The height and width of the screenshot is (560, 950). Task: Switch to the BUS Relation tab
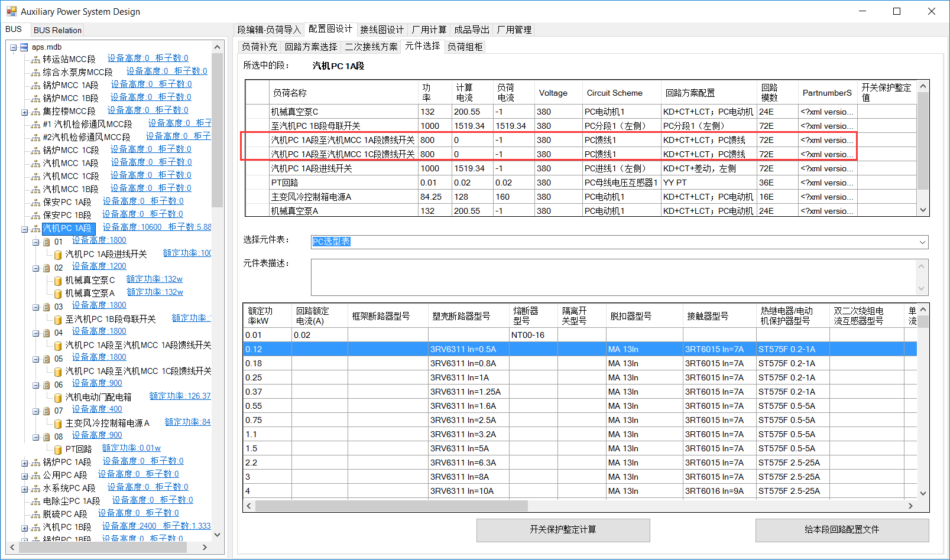click(x=57, y=30)
